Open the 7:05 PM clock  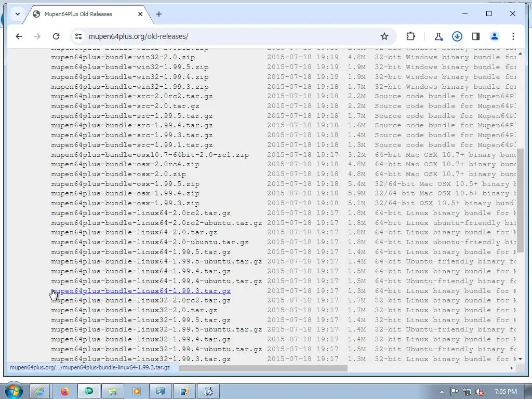(x=506, y=392)
